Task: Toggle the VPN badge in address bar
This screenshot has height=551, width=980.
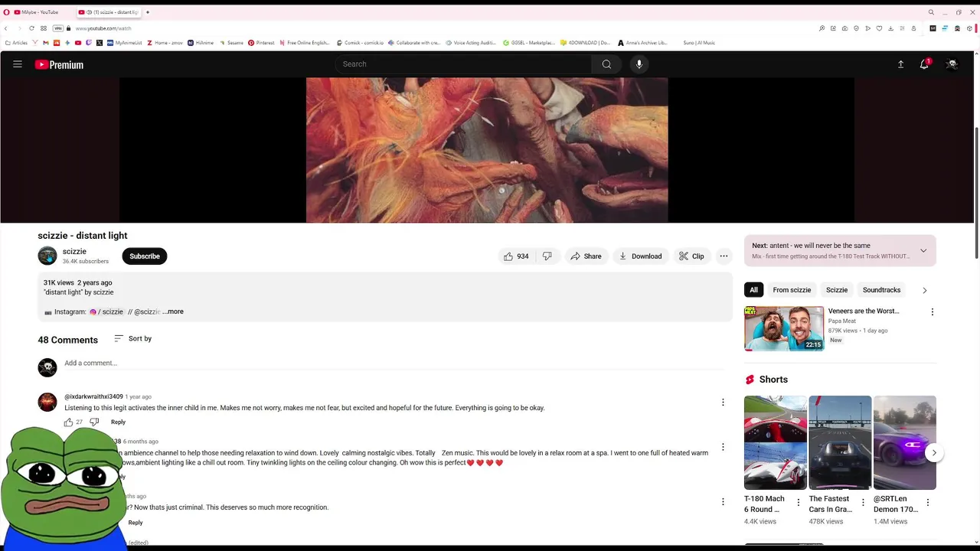Action: coord(57,28)
